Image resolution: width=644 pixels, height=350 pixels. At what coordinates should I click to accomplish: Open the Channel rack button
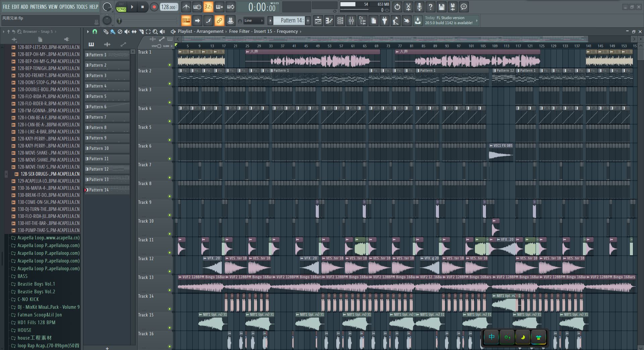340,21
